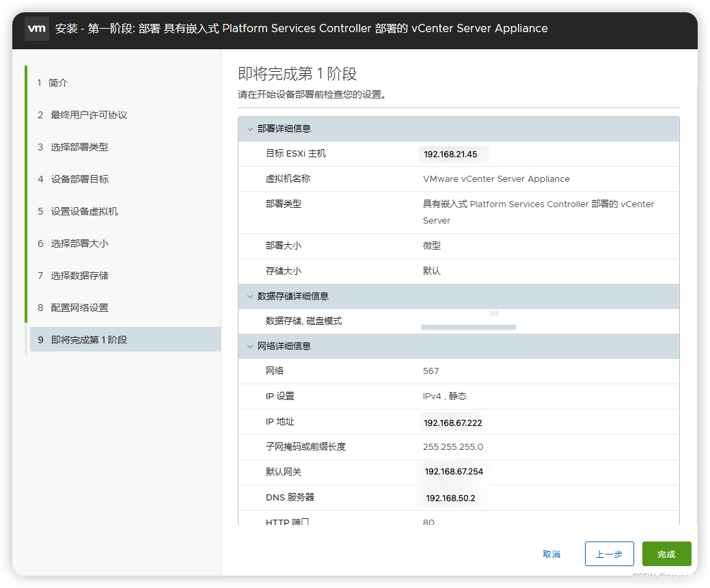Screen dimensions: 710x588
Task: Click the 取消 button
Action: 551,554
